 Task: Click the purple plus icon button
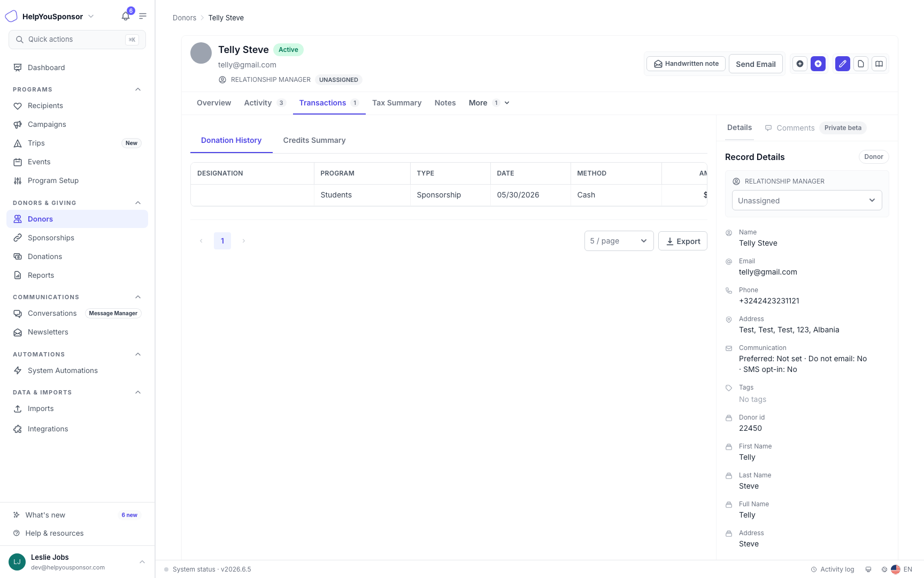(x=818, y=64)
